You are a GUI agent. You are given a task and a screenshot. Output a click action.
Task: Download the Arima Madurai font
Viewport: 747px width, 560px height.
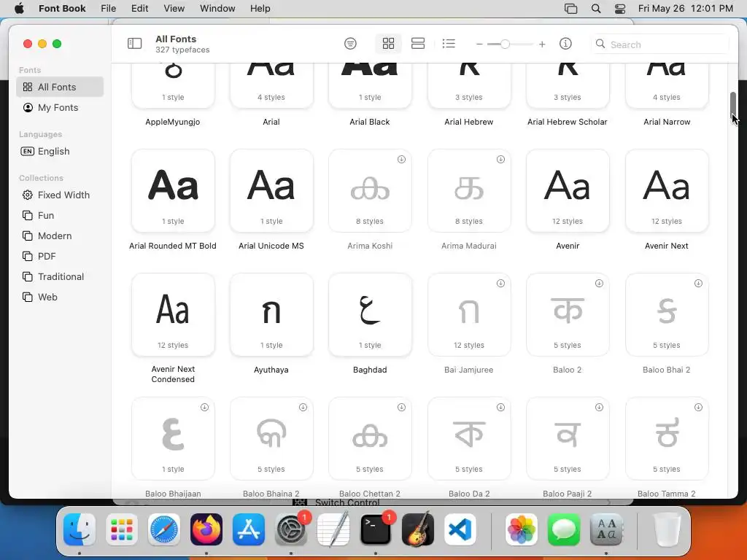click(500, 160)
